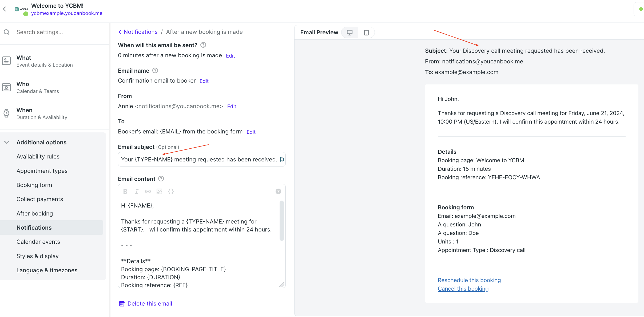Click the Bold formatting icon

click(x=125, y=192)
